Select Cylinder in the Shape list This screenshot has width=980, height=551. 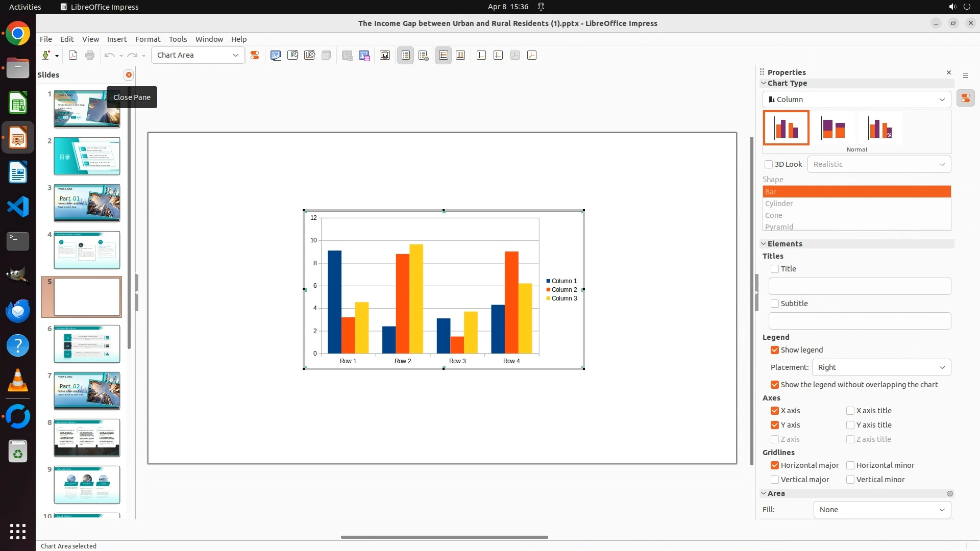click(x=779, y=204)
